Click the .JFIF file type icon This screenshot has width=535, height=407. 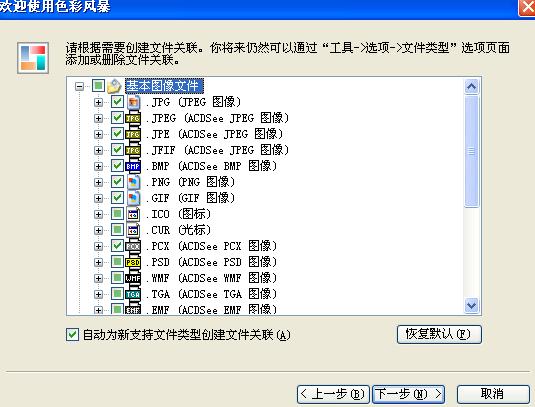pos(133,150)
